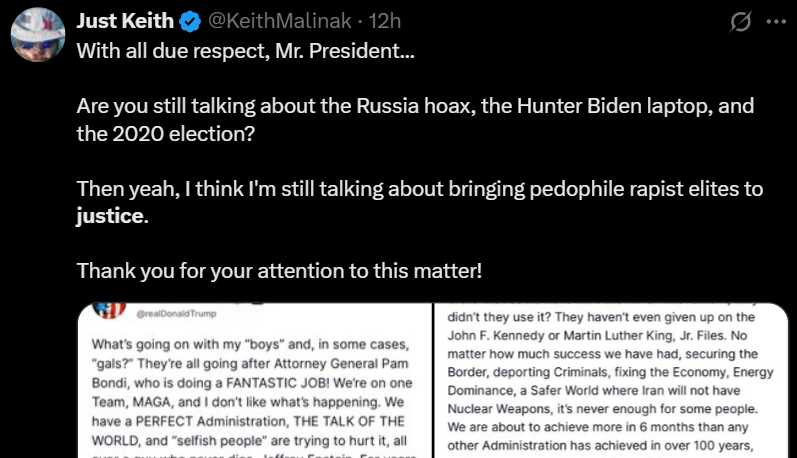Open the @KeithMalinak handle link
Image resolution: width=797 pixels, height=458 pixels.
tap(280, 21)
